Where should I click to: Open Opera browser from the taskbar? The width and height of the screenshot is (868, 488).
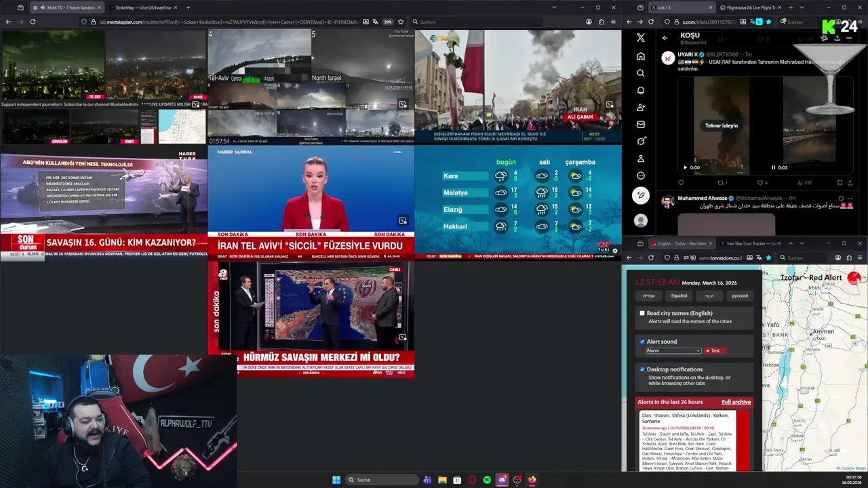(x=472, y=480)
